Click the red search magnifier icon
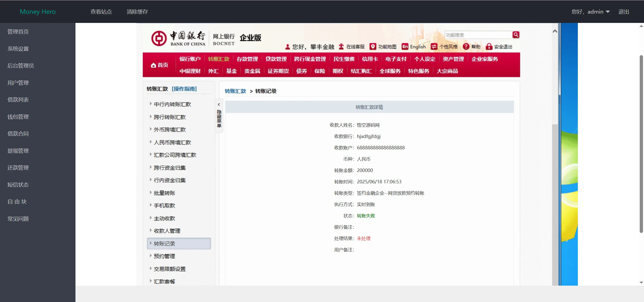 pyautogui.click(x=516, y=35)
